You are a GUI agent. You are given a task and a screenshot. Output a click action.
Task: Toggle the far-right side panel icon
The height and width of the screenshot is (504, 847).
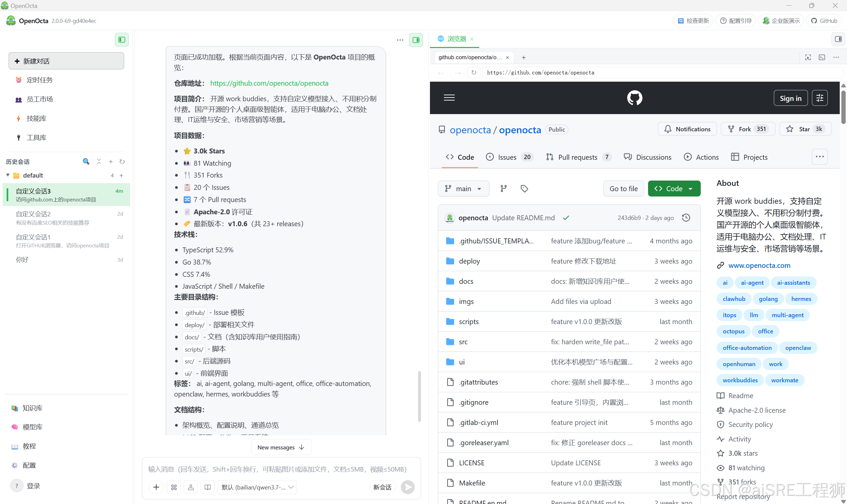tap(838, 39)
